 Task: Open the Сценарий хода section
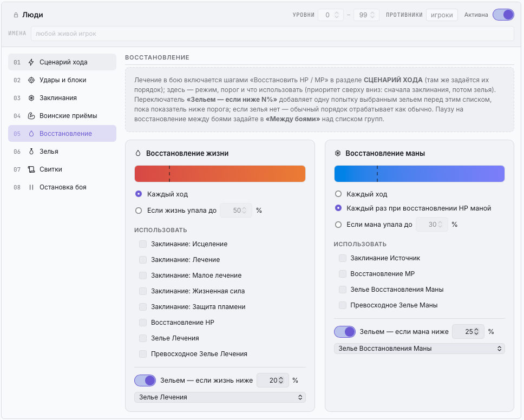coord(62,62)
